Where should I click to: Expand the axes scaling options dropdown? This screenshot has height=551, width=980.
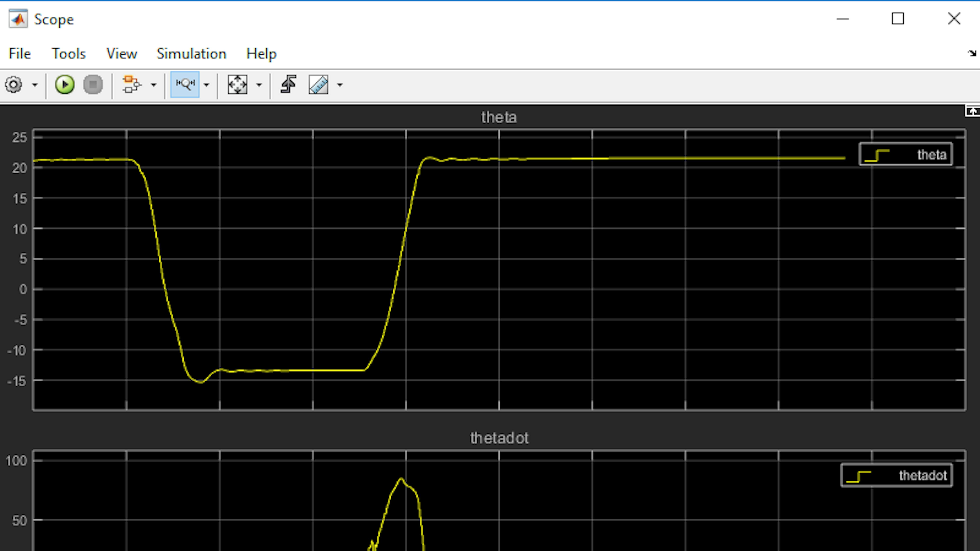click(x=259, y=85)
